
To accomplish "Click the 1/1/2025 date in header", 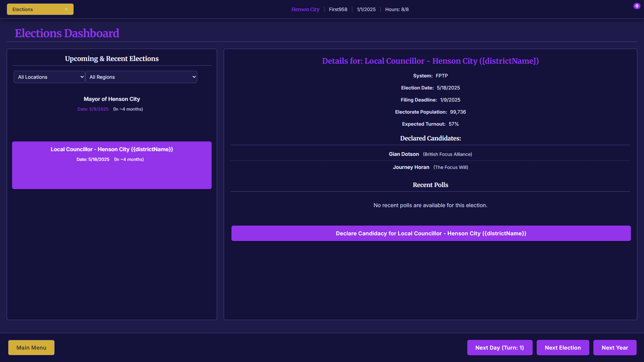I will tap(366, 9).
